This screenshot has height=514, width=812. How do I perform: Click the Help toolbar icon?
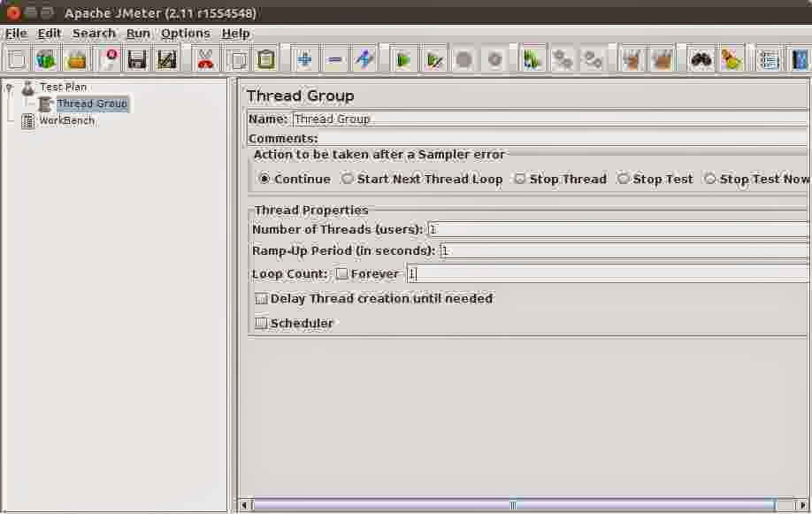800,60
